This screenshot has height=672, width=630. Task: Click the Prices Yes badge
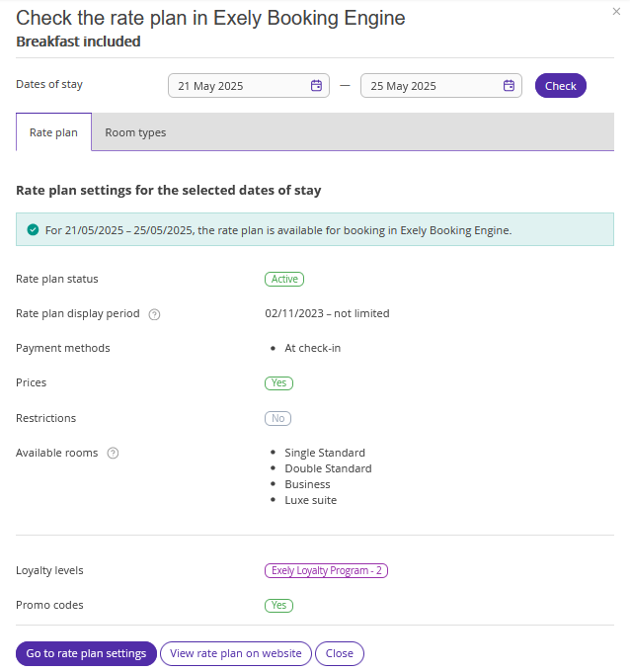pyautogui.click(x=278, y=382)
